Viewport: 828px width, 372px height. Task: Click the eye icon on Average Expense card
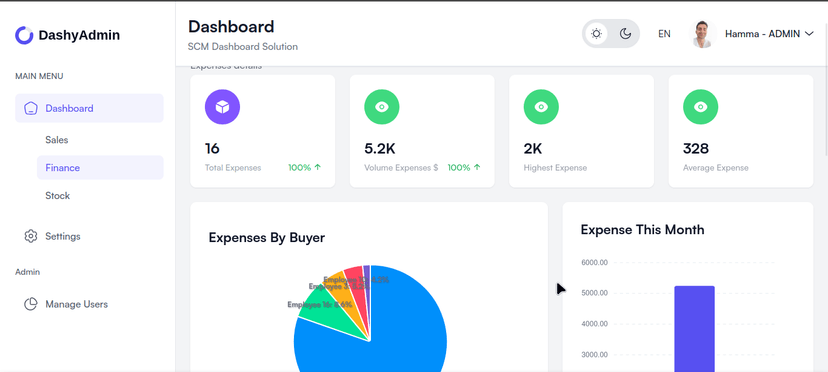[701, 107]
